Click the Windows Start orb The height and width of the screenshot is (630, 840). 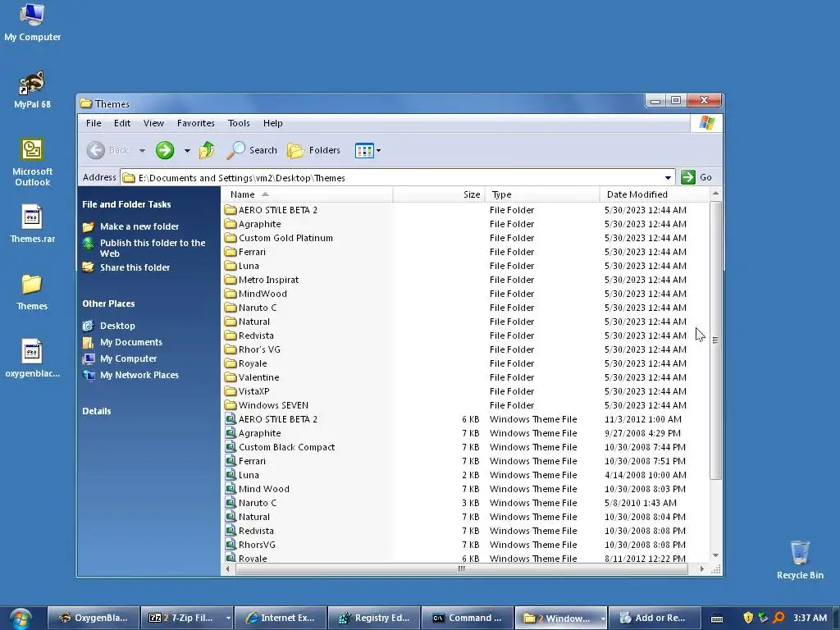point(21,619)
